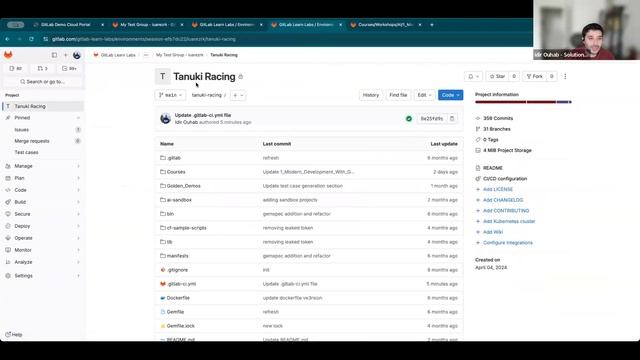Click Add LICENSE

coord(498,189)
